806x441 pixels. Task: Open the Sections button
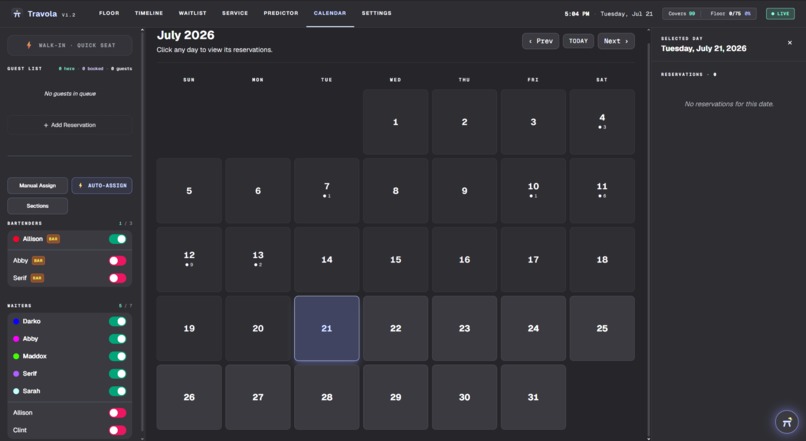38,206
